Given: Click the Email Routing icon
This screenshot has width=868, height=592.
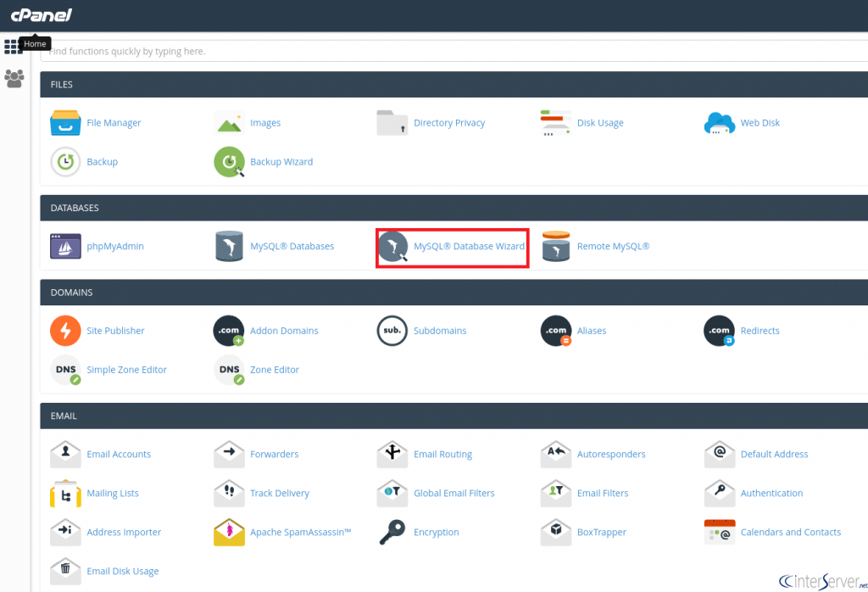Looking at the screenshot, I should pyautogui.click(x=392, y=454).
